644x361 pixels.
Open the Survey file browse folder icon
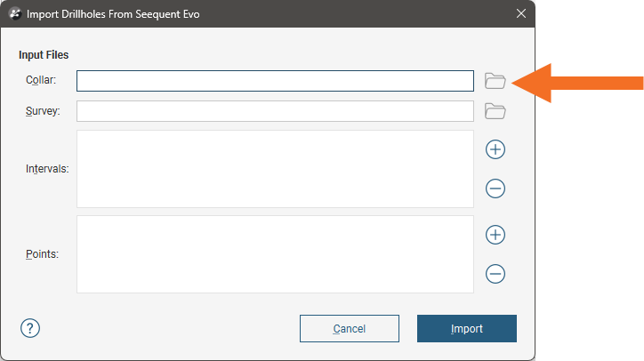[x=495, y=111]
